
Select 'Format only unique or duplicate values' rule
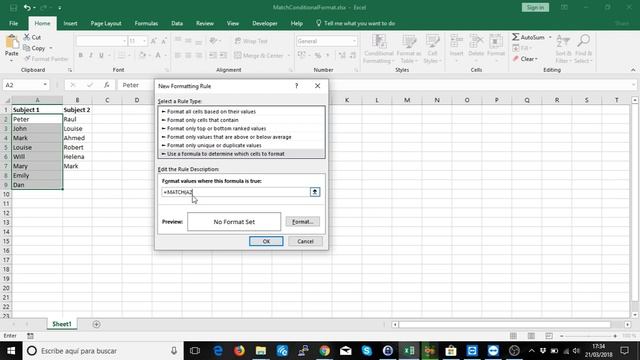click(x=241, y=145)
